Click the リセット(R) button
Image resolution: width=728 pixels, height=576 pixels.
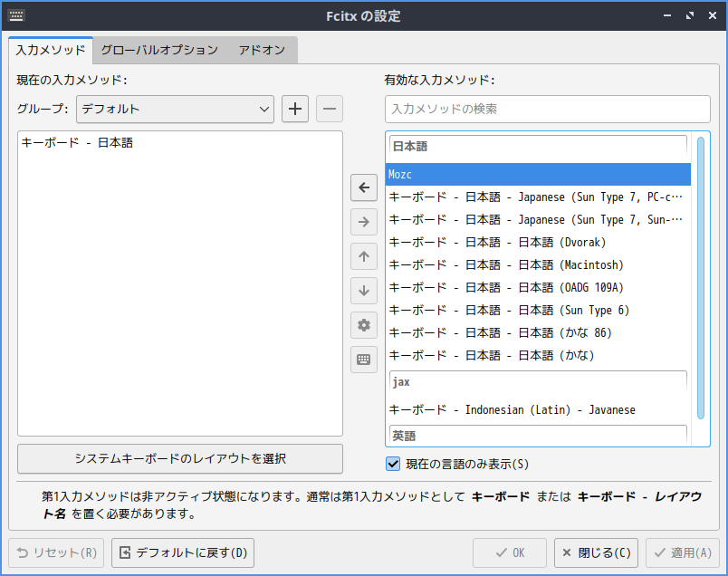[56, 552]
